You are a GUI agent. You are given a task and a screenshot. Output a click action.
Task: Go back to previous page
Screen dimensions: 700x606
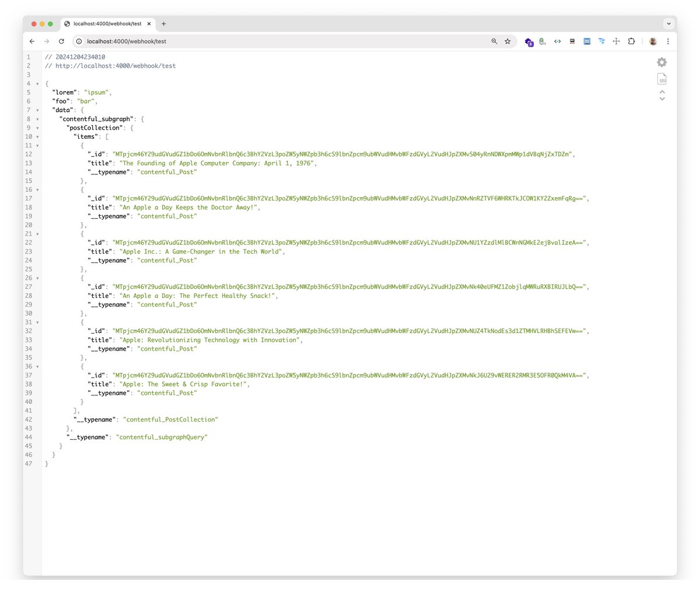click(32, 41)
